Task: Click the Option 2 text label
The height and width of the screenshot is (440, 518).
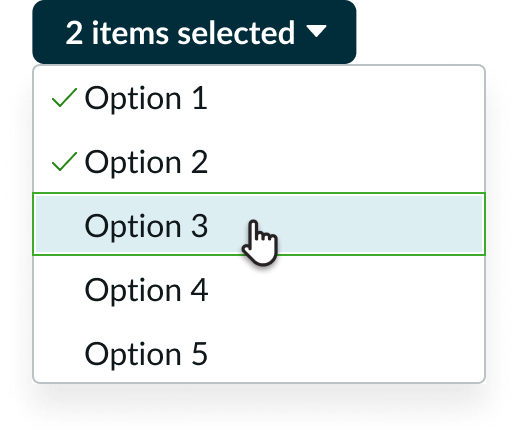Action: (x=146, y=162)
